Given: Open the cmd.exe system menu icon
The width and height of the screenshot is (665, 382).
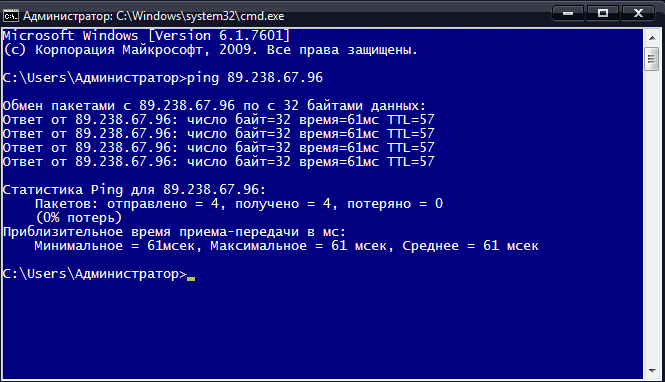Looking at the screenshot, I should click(x=11, y=16).
